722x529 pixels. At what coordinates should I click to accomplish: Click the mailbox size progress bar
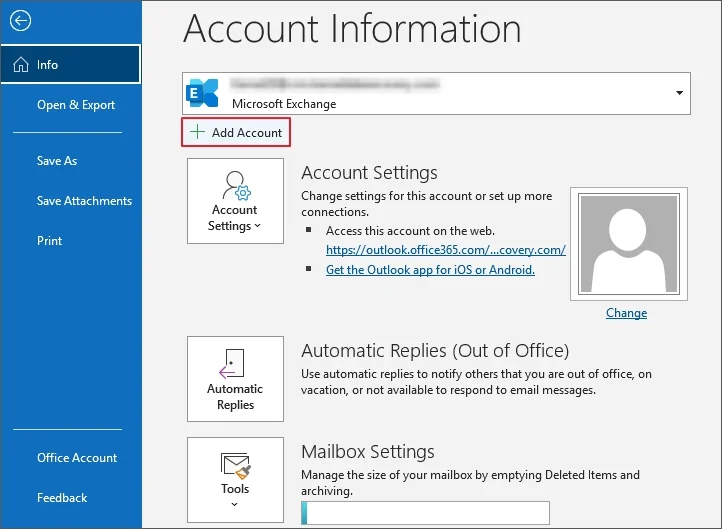425,512
